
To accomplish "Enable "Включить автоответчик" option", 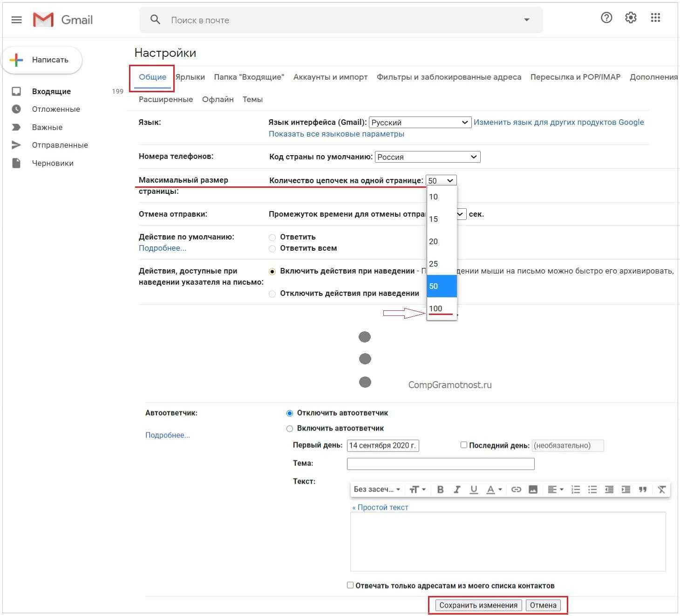I will point(290,428).
